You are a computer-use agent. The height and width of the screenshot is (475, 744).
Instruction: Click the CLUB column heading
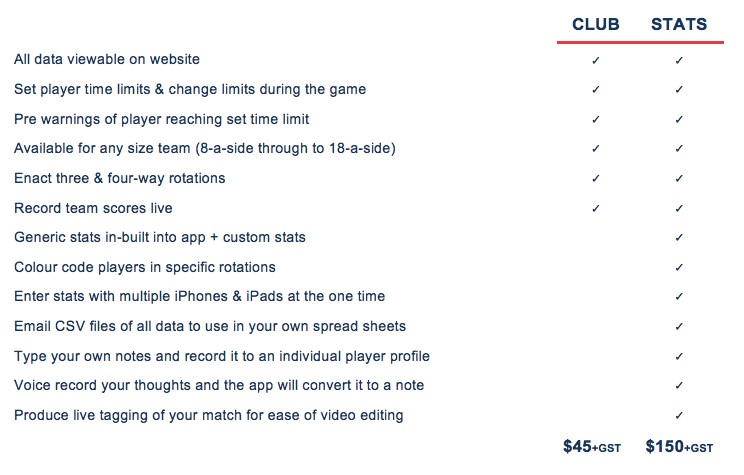click(595, 24)
